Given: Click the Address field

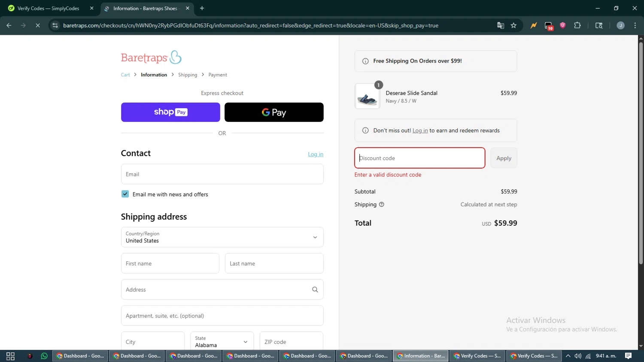Looking at the screenshot, I should (222, 290).
